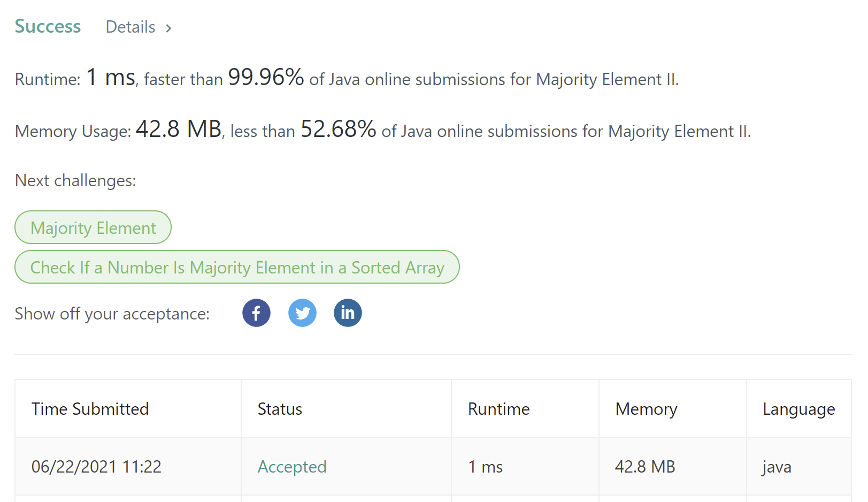Share acceptance on Facebook
The image size is (868, 502).
pos(256,313)
